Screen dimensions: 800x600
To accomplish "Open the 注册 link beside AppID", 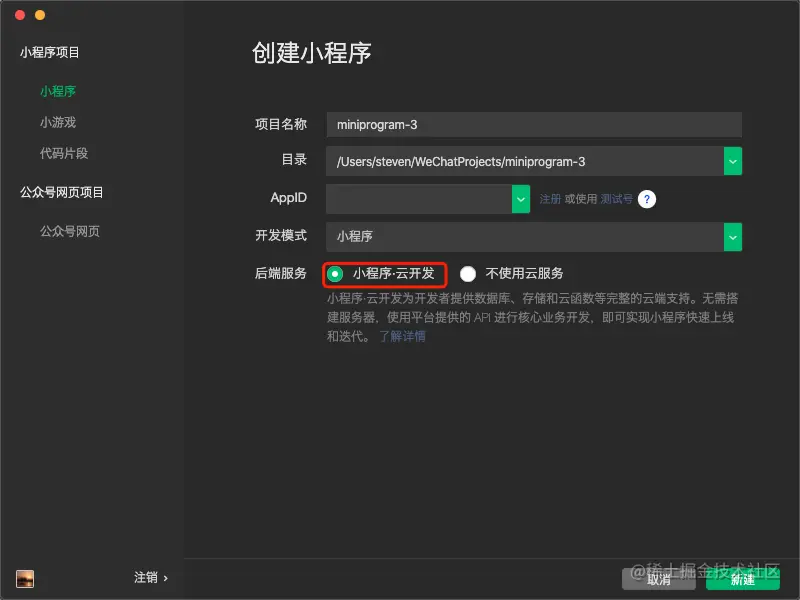I will point(550,199).
